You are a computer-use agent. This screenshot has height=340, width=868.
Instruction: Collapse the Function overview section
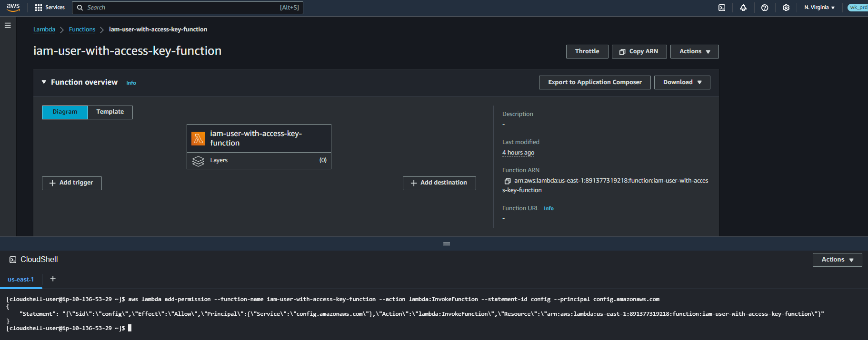click(44, 82)
